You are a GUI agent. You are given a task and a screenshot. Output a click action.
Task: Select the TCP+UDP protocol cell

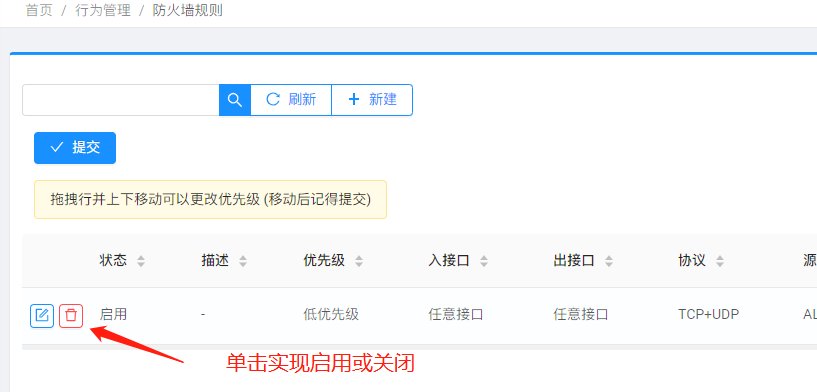click(x=708, y=314)
